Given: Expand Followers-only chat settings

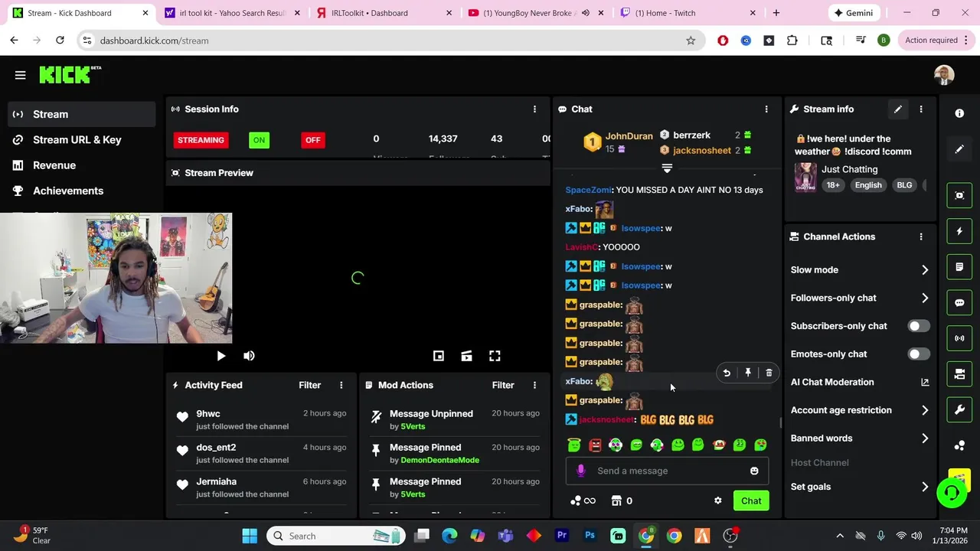Looking at the screenshot, I should pos(859,298).
